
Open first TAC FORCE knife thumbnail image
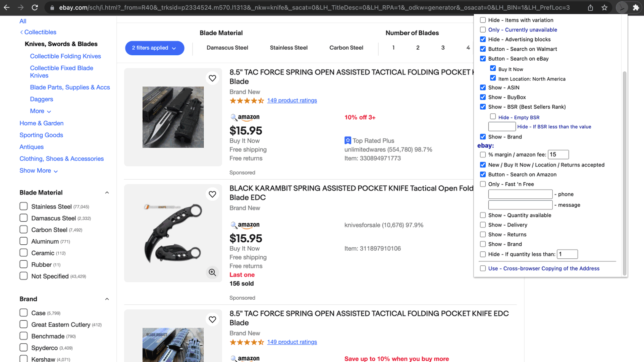point(173,117)
